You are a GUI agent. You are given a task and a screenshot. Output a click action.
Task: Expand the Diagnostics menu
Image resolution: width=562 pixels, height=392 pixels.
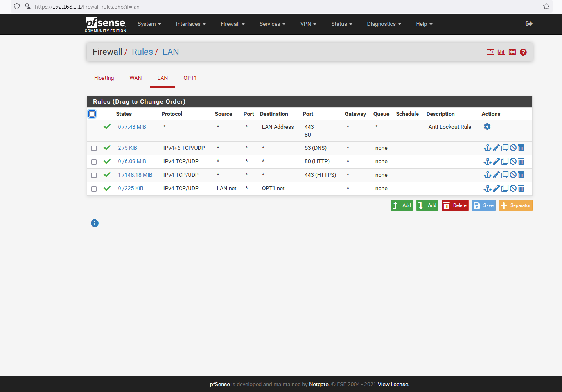click(384, 24)
